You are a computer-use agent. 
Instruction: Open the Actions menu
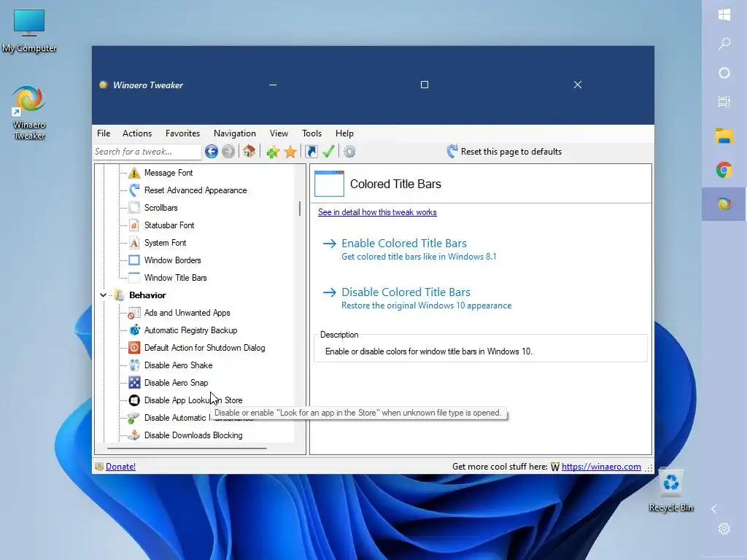137,133
